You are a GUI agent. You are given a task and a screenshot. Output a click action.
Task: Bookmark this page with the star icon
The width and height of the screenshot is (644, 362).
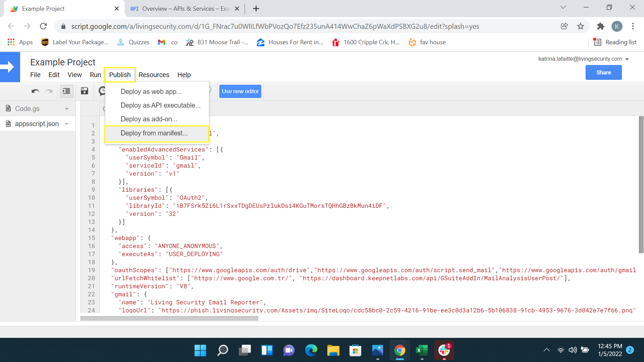(581, 26)
